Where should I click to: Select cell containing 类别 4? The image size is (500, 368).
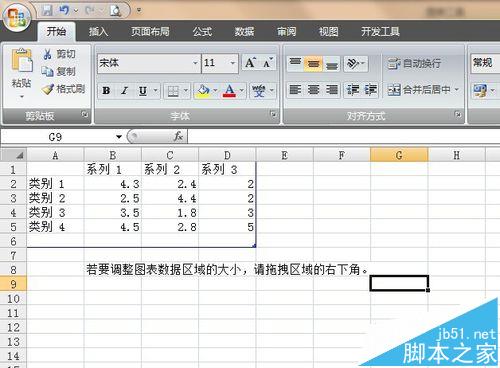(55, 227)
